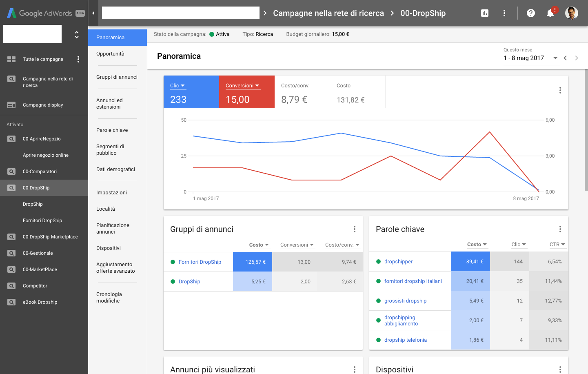The image size is (588, 374).
Task: Click the 126,57 € cost cell
Action: 253,262
